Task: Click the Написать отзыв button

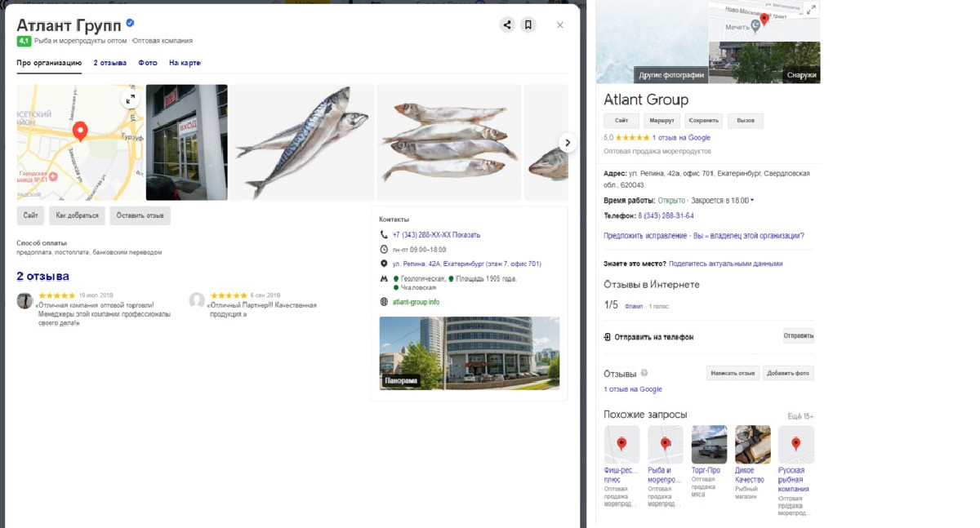Action: coord(733,373)
